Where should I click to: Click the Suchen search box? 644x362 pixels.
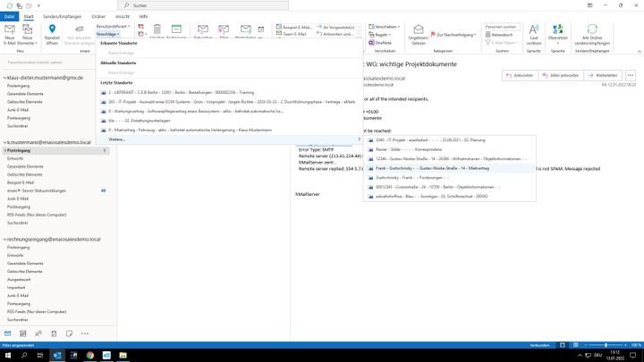tap(203, 5)
